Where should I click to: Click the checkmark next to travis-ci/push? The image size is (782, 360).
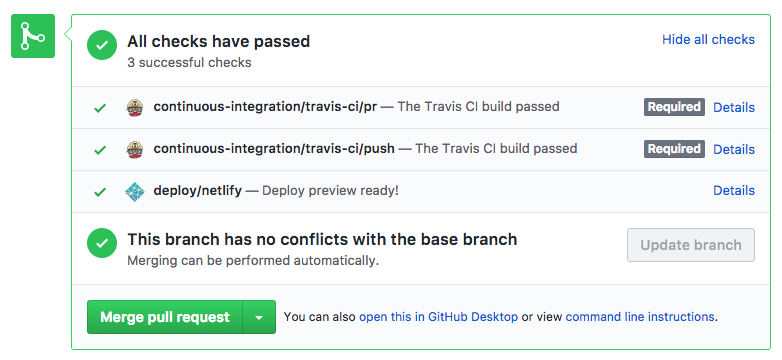coord(100,150)
